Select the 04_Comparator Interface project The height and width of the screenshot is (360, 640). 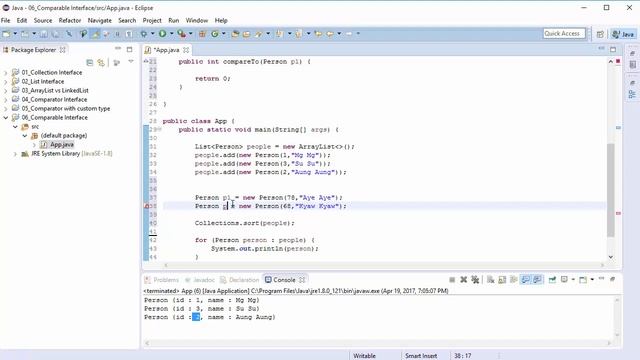pos(54,100)
